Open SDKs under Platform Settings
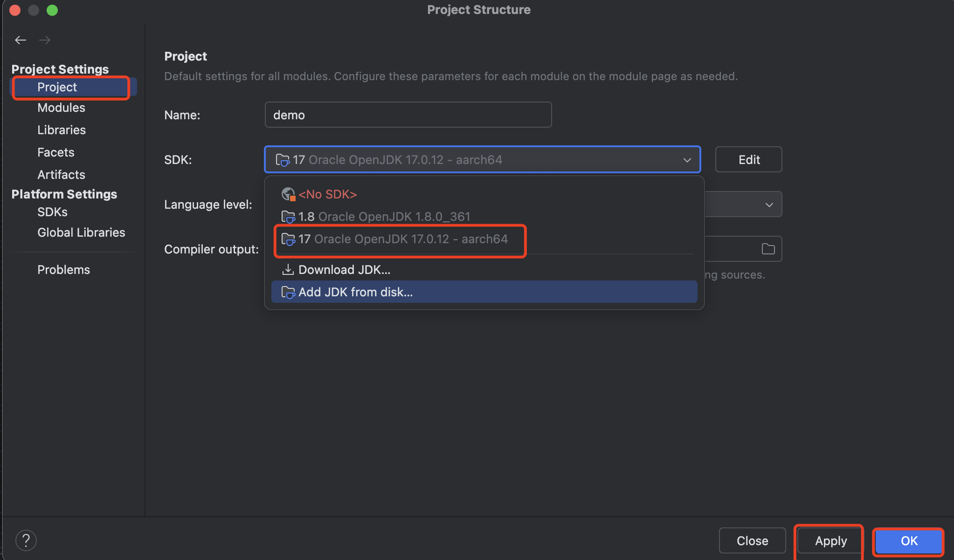954x560 pixels. pyautogui.click(x=52, y=212)
